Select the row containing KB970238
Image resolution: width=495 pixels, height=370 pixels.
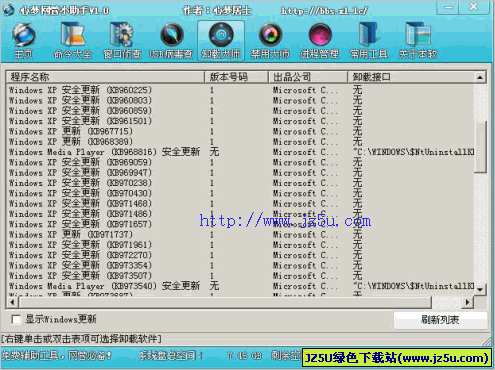pyautogui.click(x=240, y=183)
